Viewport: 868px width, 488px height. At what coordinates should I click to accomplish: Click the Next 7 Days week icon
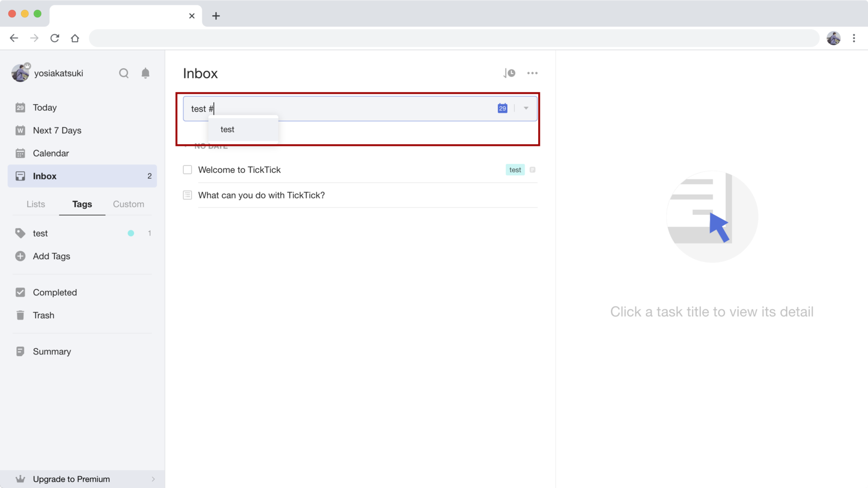click(20, 130)
